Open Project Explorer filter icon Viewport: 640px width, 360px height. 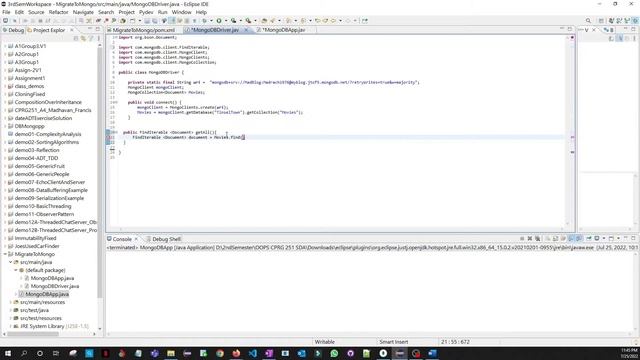[91, 38]
